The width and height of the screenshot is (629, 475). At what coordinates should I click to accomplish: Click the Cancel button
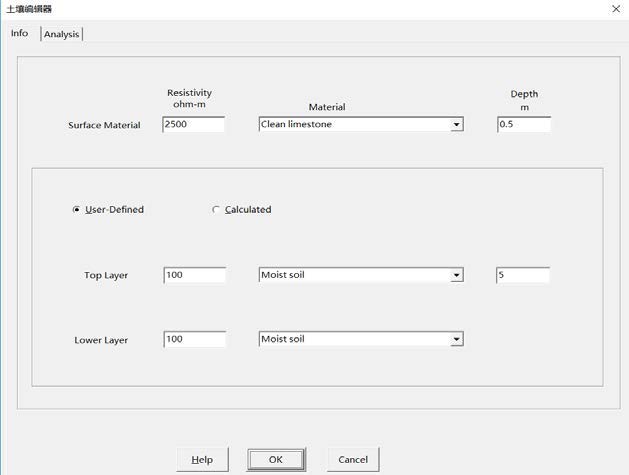(x=353, y=459)
